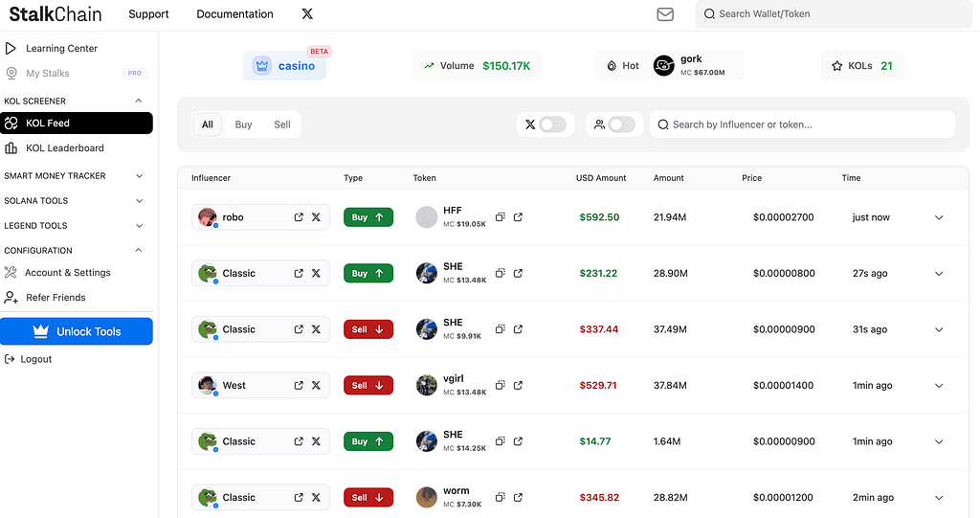The image size is (980, 518).
Task: Expand the 31s ago trade row
Action: [x=939, y=329]
